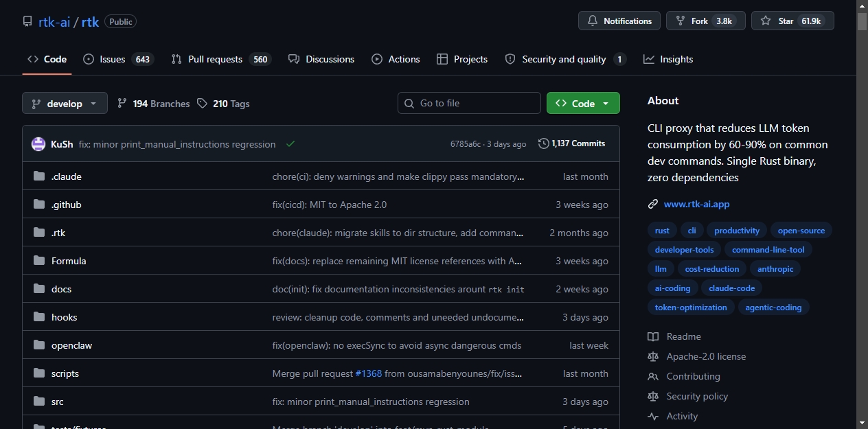This screenshot has height=429, width=868.
Task: Switch to the Pull requests tab
Action: tap(221, 59)
